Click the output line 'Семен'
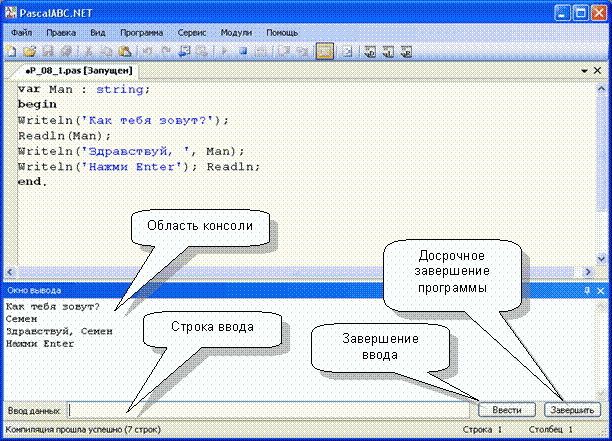 (21, 319)
